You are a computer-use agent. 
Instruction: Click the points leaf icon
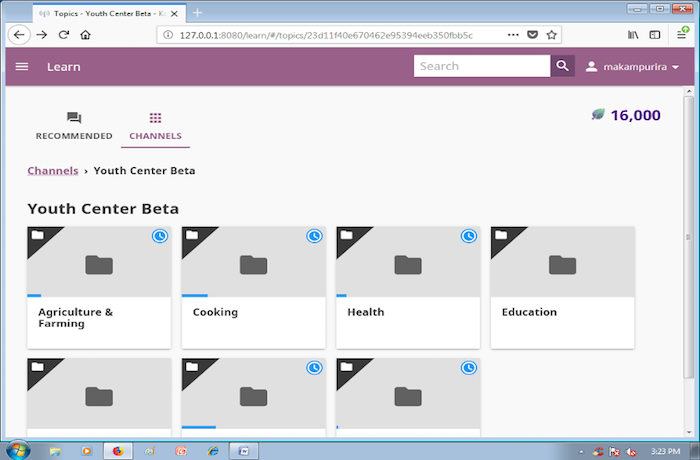click(x=598, y=115)
